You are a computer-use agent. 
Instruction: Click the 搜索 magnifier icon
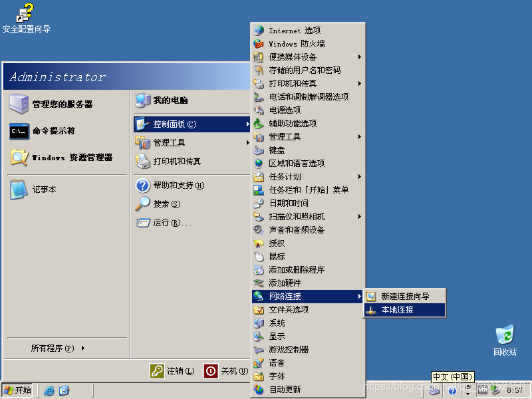coord(143,204)
